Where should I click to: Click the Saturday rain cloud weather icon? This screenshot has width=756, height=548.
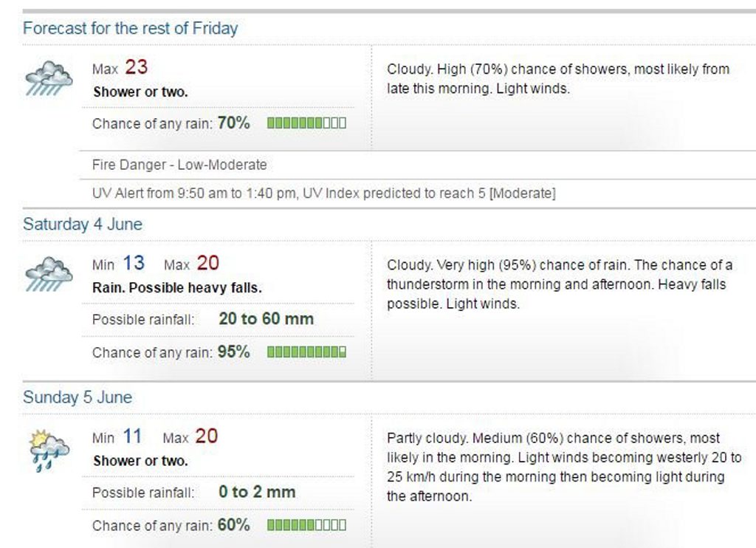coord(49,274)
